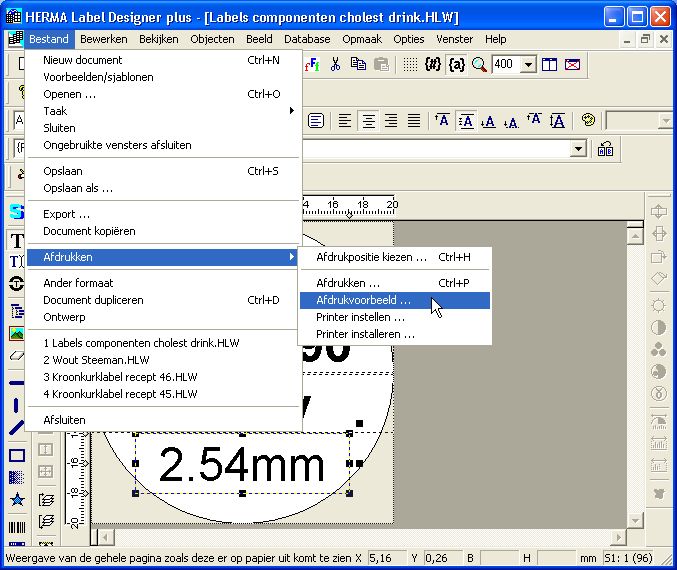
Task: Toggle the grid display button
Action: point(411,64)
